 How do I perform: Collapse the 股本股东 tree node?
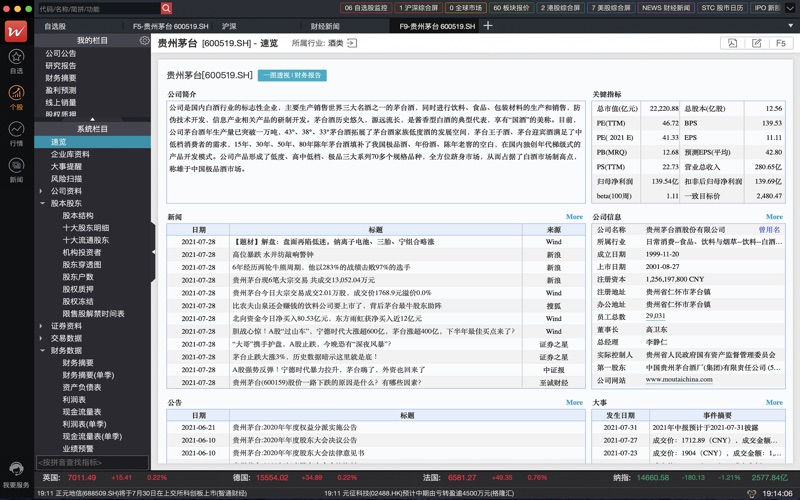coord(44,203)
